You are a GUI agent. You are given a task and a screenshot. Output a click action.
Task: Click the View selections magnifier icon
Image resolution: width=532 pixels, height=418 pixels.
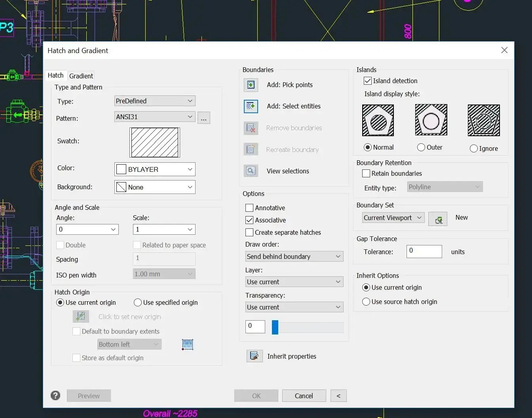coord(251,171)
